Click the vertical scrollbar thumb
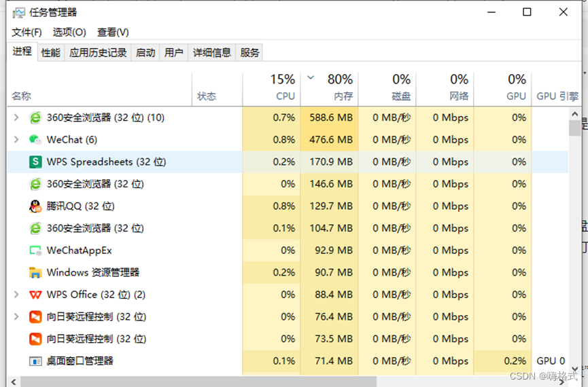 tap(575, 128)
